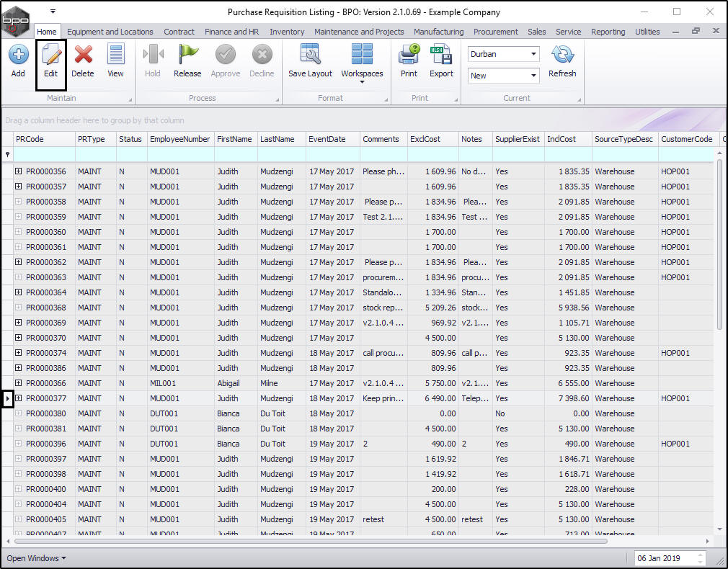728x569 pixels.
Task: Expand row PR0000357
Action: 18,186
